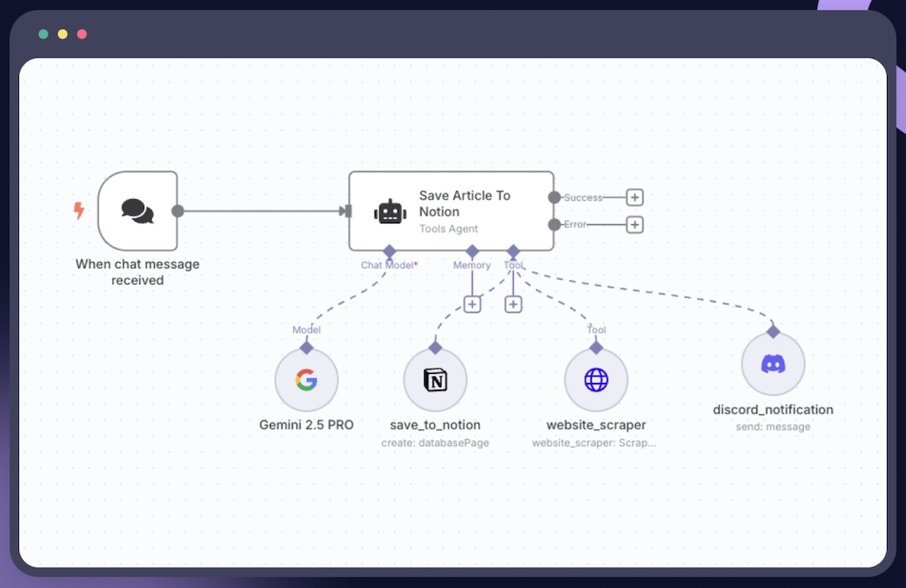The height and width of the screenshot is (588, 906).
Task: Click the Error output port dot
Action: 554,225
